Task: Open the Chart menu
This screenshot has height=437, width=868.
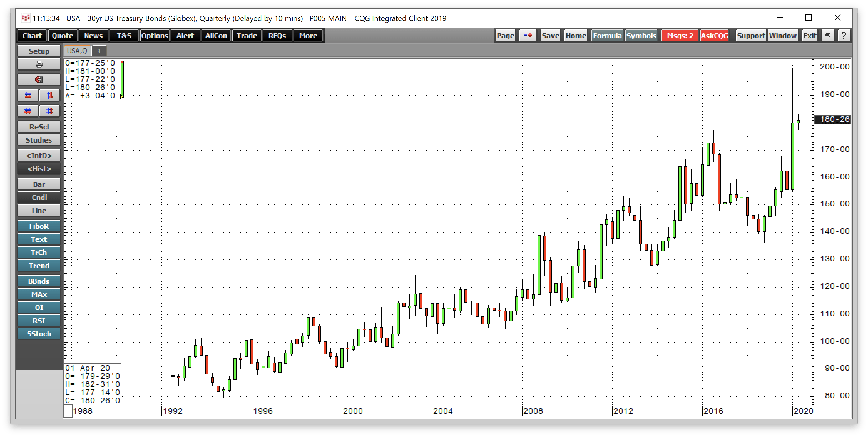Action: point(32,35)
